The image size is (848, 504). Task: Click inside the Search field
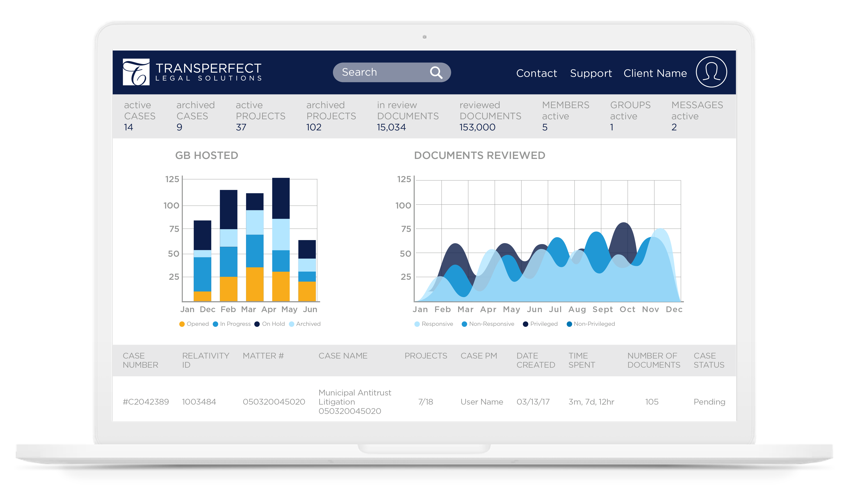coord(377,72)
